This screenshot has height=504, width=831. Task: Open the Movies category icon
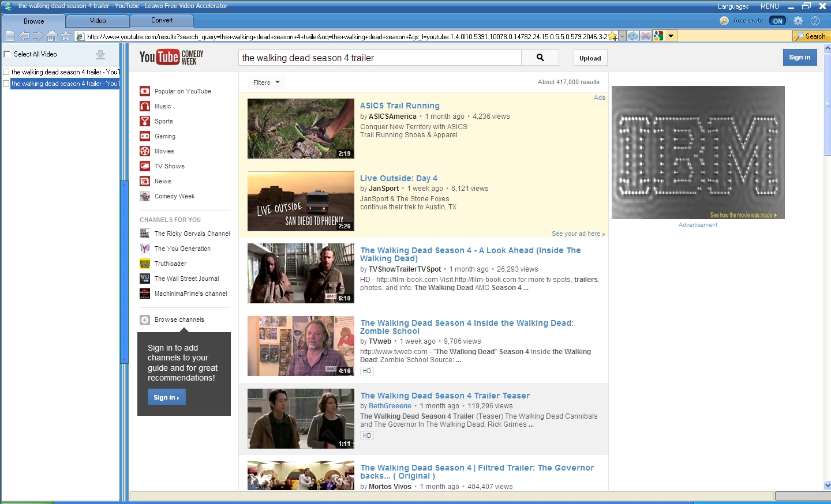tap(145, 151)
